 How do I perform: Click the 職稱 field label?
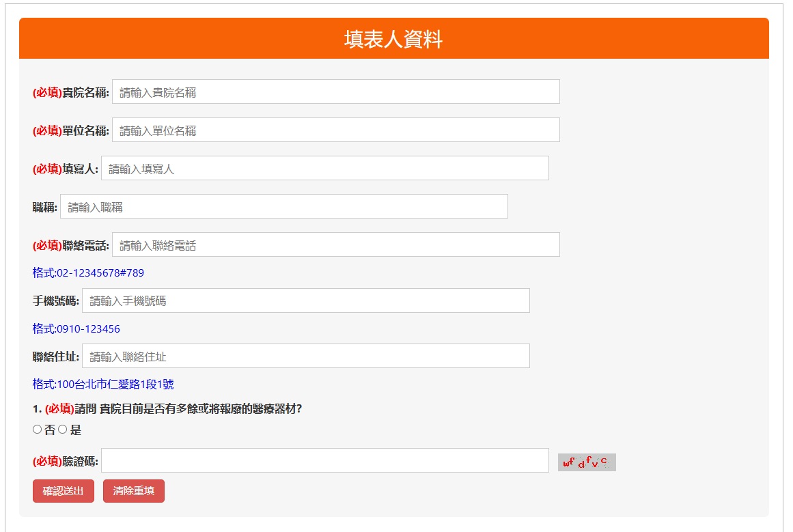pos(44,208)
